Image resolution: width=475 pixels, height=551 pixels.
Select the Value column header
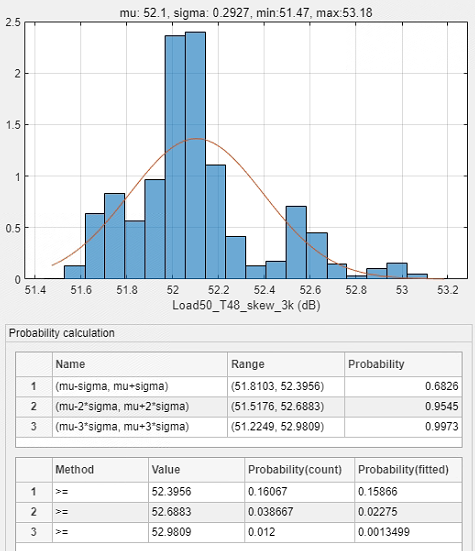(x=196, y=469)
